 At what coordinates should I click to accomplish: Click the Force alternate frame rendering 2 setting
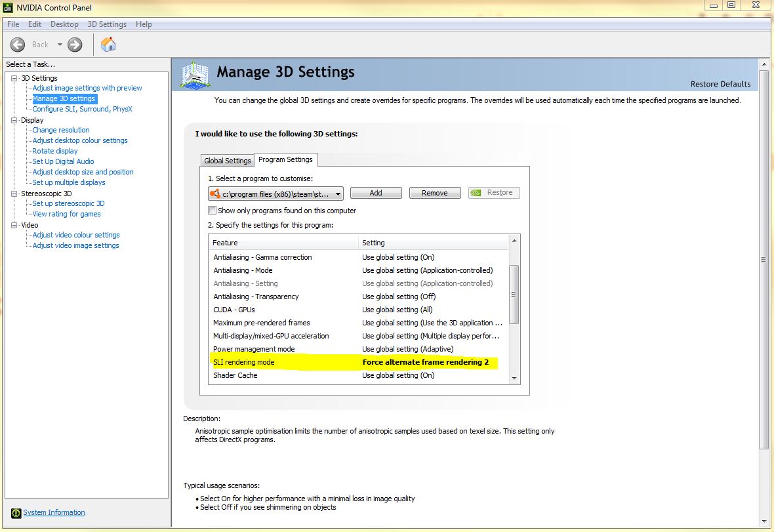pyautogui.click(x=426, y=362)
